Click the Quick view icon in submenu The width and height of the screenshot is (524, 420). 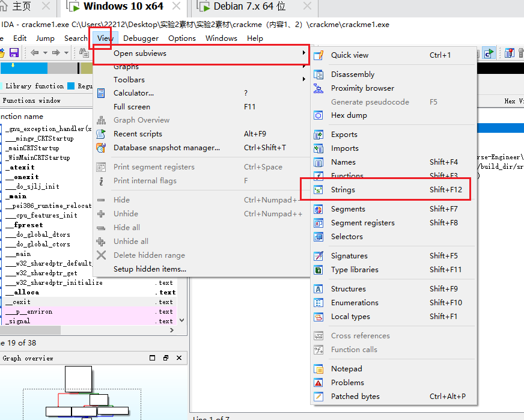click(318, 55)
